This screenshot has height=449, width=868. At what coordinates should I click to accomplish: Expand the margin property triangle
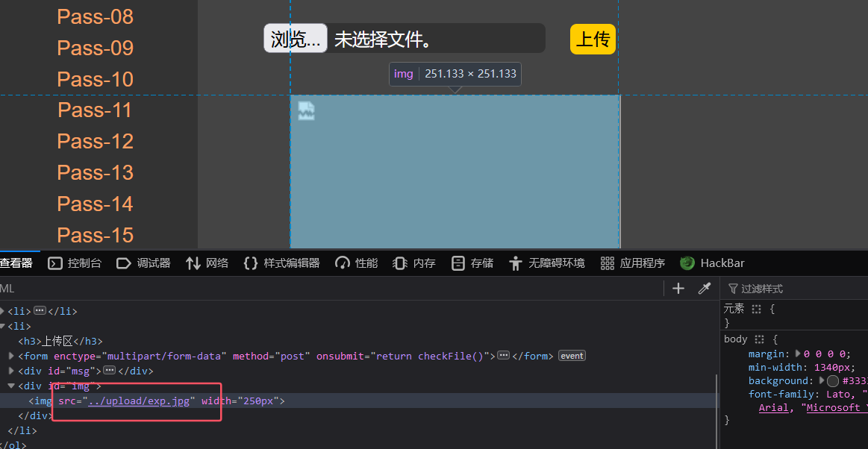click(x=798, y=354)
